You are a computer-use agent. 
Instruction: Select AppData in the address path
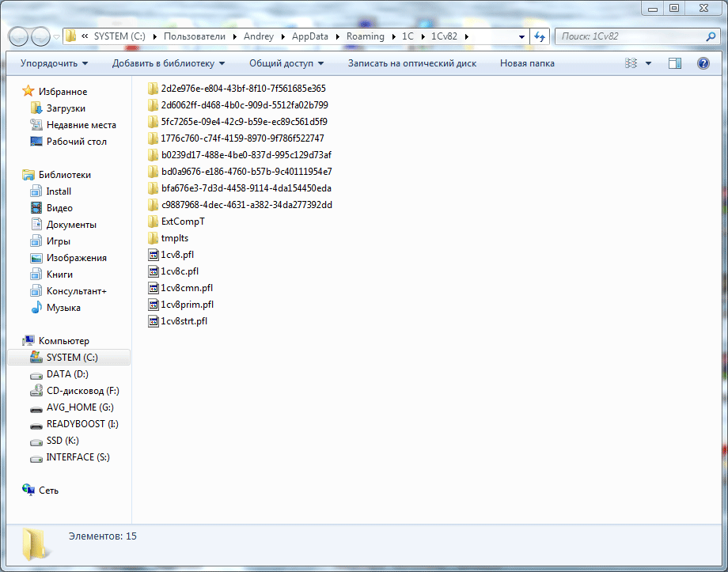pos(309,36)
